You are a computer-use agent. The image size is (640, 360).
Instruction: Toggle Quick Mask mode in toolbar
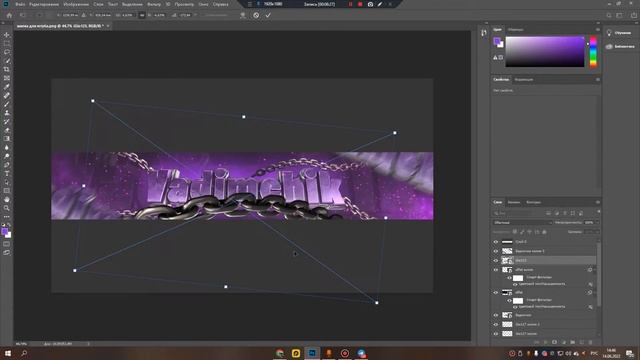click(x=7, y=244)
